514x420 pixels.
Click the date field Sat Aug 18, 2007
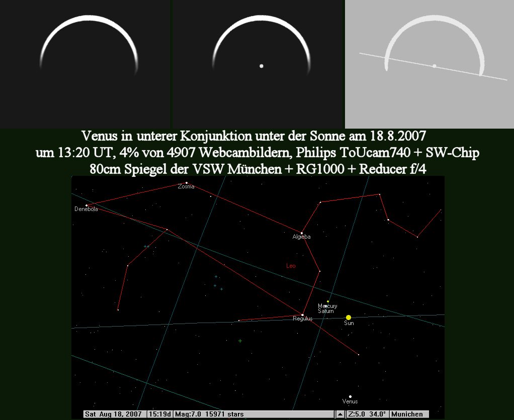114,414
